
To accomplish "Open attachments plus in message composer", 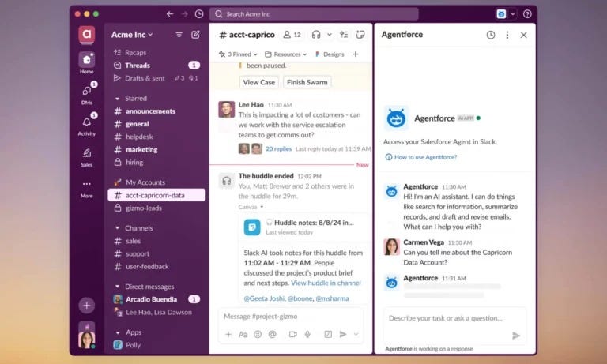I will 228,334.
